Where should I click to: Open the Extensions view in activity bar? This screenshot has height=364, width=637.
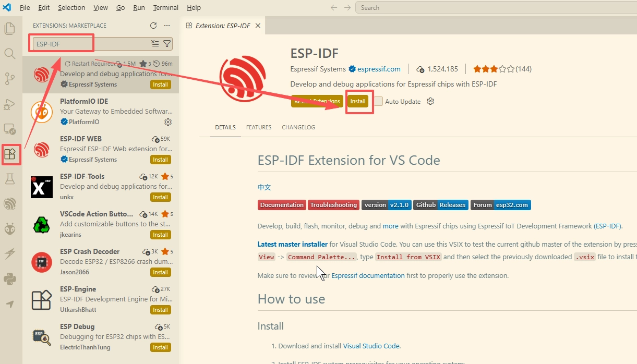[x=10, y=154]
